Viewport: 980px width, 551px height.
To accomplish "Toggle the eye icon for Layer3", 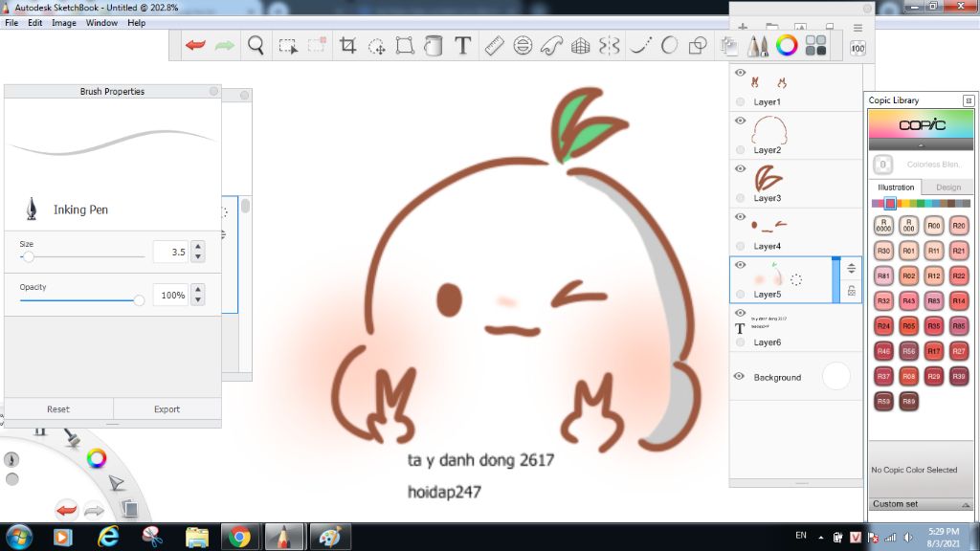I will tap(740, 168).
